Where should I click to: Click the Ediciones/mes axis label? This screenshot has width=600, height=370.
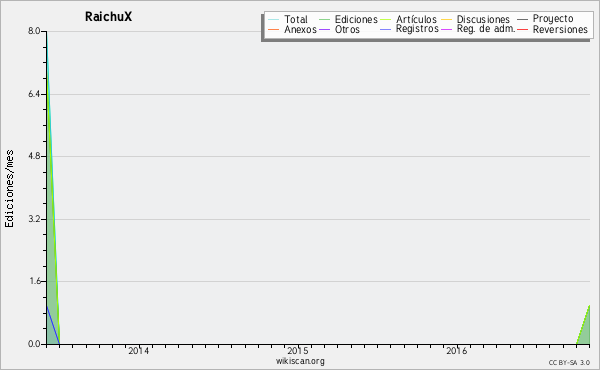[9, 189]
